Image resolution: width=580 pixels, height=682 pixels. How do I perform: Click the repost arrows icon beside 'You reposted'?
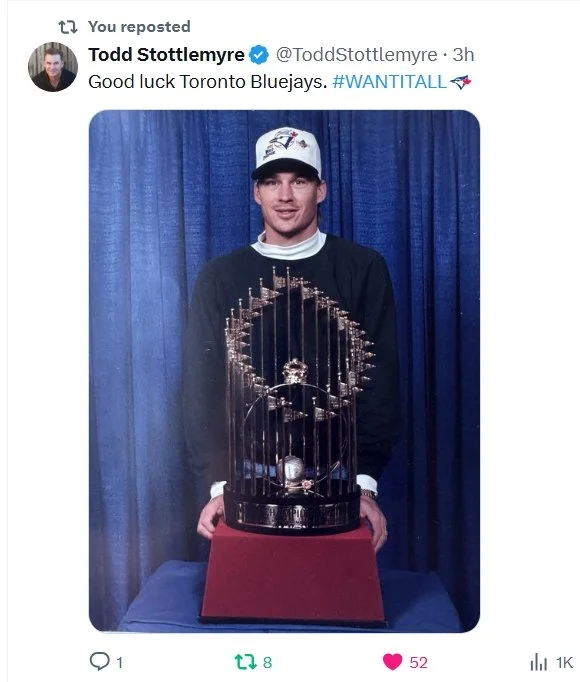coord(68,27)
